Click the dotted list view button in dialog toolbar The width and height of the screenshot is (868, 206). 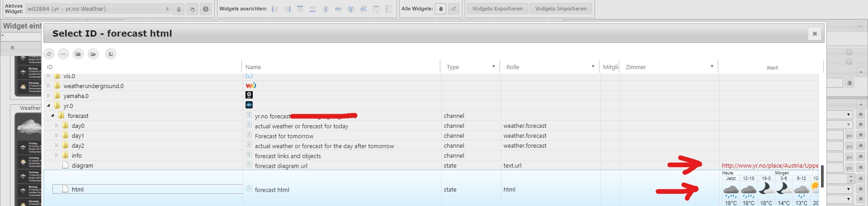point(63,54)
